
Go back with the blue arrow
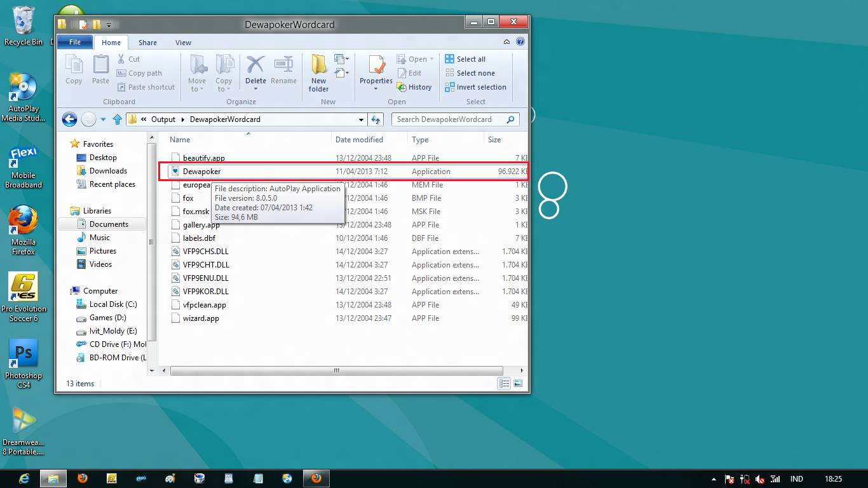70,119
